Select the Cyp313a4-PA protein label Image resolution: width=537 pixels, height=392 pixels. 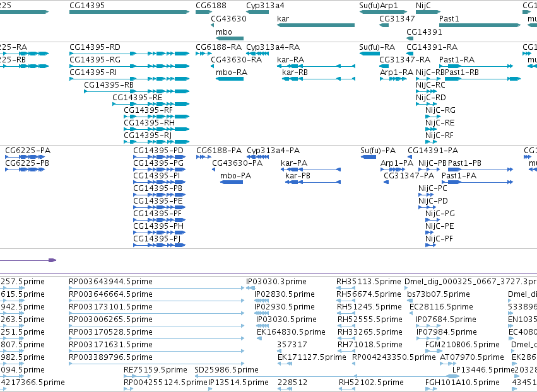273,151
